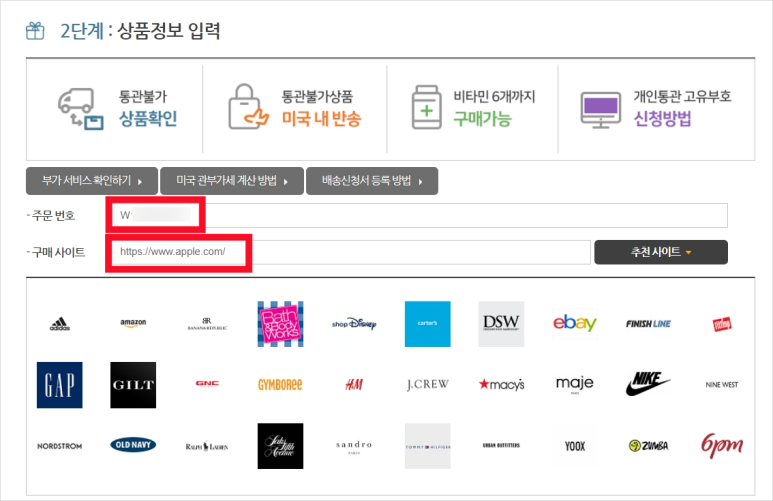Image resolution: width=773 pixels, height=501 pixels.
Task: Open 미국 관부가세 계산 방법 button
Action: 232,181
